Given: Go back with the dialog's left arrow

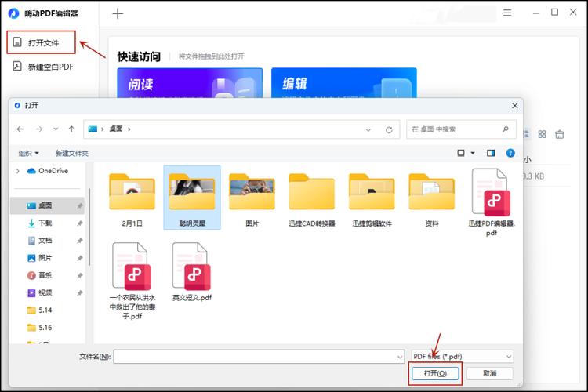Looking at the screenshot, I should coord(20,129).
